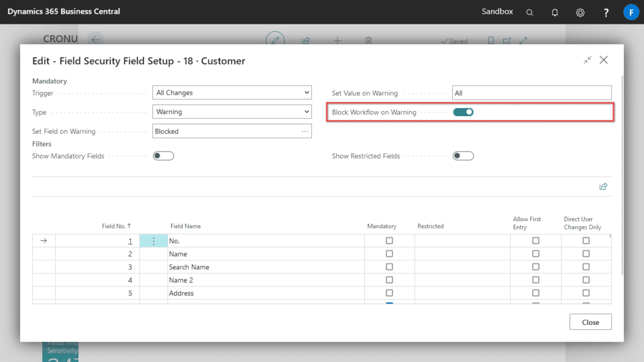Open record for Field No. 1

click(130, 241)
